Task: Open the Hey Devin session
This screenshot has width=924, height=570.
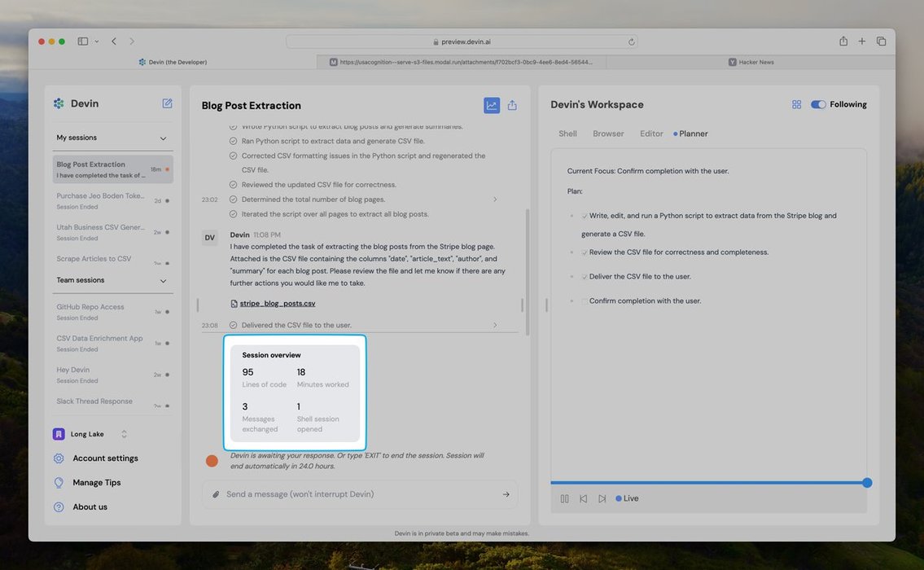Action: (112, 375)
